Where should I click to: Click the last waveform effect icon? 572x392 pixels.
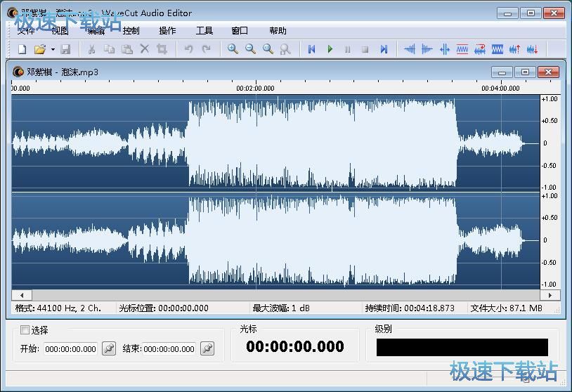click(x=532, y=49)
